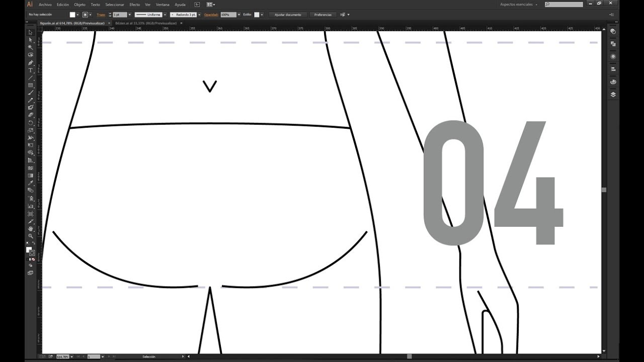Open the Archivo menu
The image size is (644, 362).
tap(45, 5)
